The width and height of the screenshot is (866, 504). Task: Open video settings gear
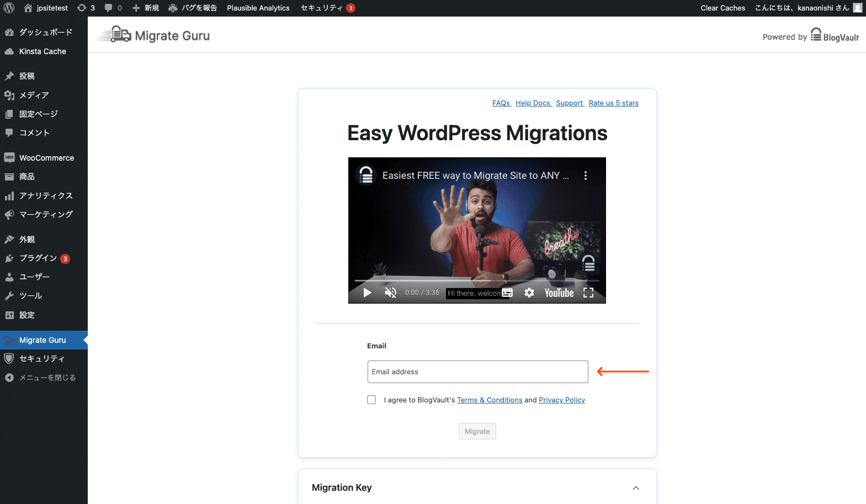pos(529,293)
